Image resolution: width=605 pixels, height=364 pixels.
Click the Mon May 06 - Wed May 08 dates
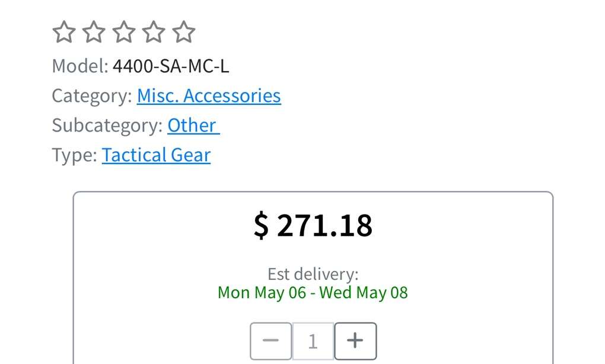pos(313,293)
